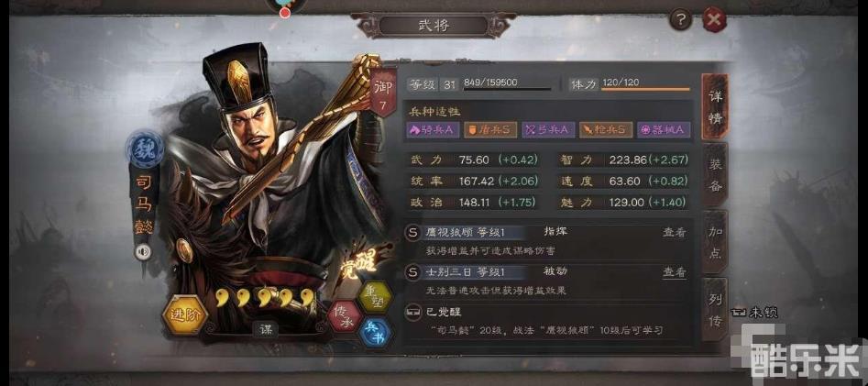Open the red 传承 hexagon icon
The image size is (868, 386).
345,316
